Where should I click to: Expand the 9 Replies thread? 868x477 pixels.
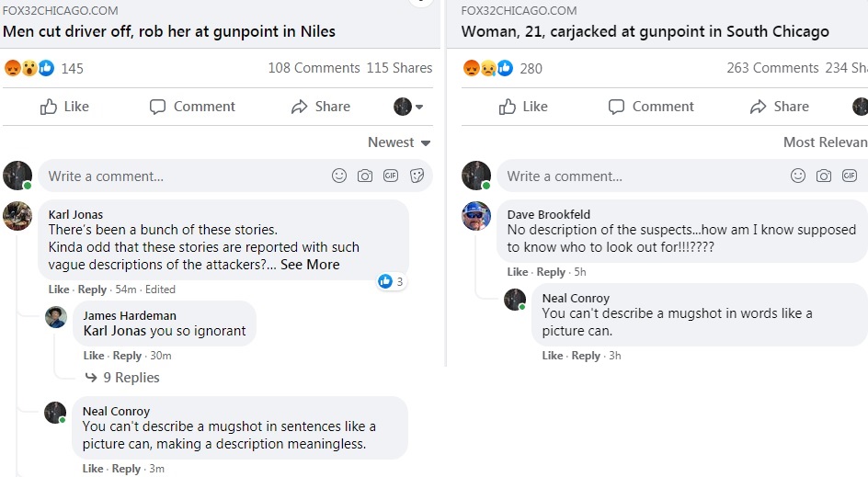coord(122,378)
